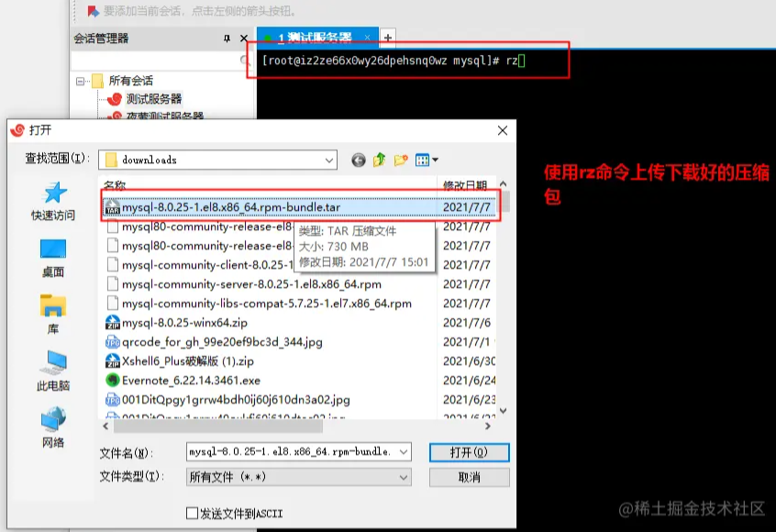Click the TAR icon of the bundle file

(x=113, y=207)
